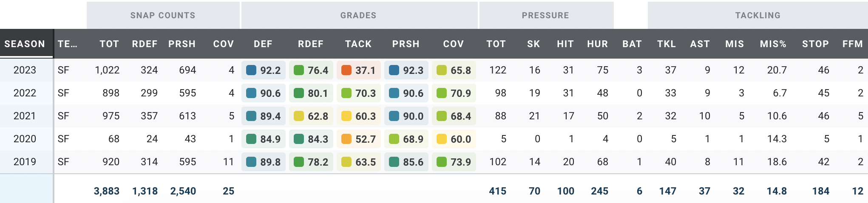The width and height of the screenshot is (868, 203).
Task: Click the HUR column header
Action: point(598,44)
